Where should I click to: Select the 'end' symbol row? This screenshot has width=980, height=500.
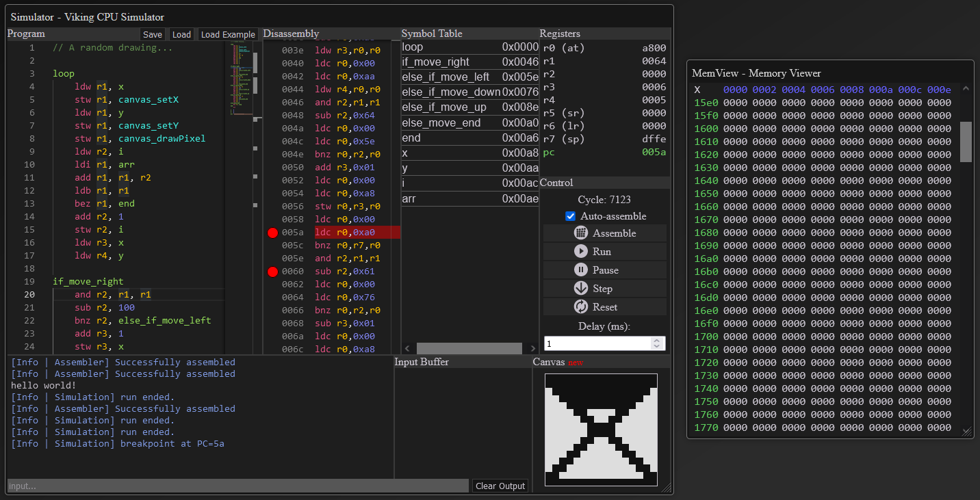pos(470,138)
